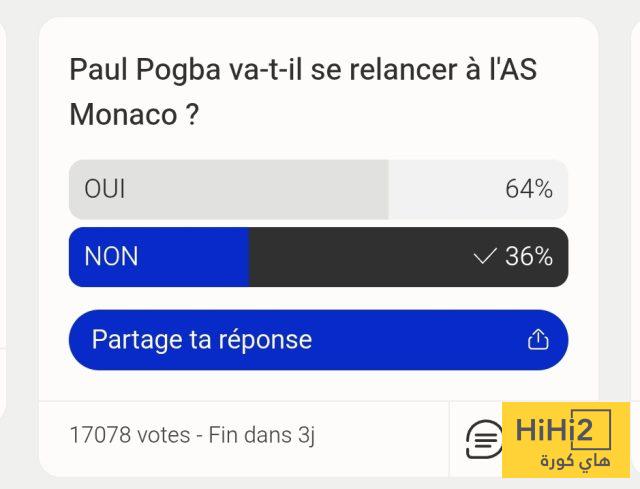640x489 pixels.
Task: Click the "Monaco ?" line of the question
Action: click(x=133, y=114)
